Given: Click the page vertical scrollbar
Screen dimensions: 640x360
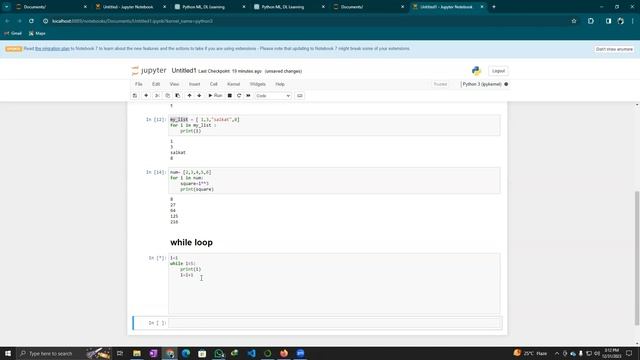Looking at the screenshot, I should (637, 258).
